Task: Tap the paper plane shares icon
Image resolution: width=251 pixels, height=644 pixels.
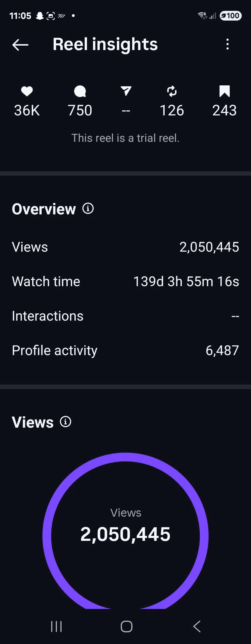Action: [126, 91]
